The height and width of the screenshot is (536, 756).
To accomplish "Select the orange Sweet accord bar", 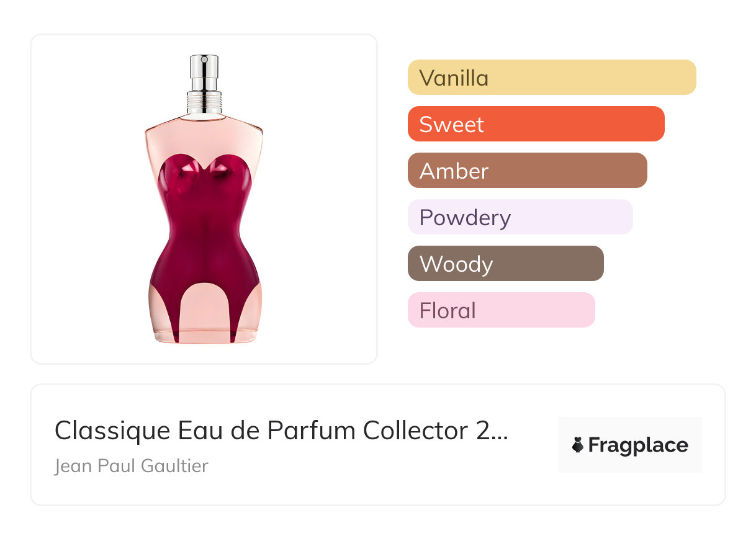I will coord(536,124).
